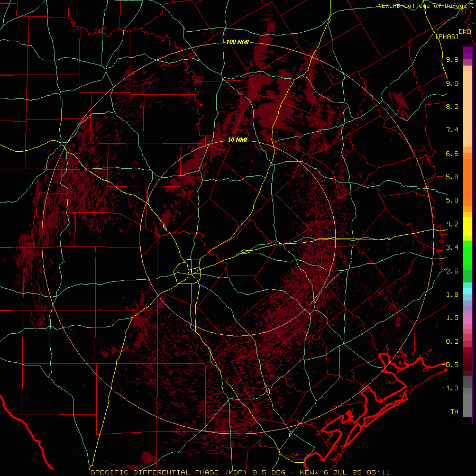This screenshot has width=476, height=476.
Task: Click the 9.8 value on the scale
Action: [452, 60]
